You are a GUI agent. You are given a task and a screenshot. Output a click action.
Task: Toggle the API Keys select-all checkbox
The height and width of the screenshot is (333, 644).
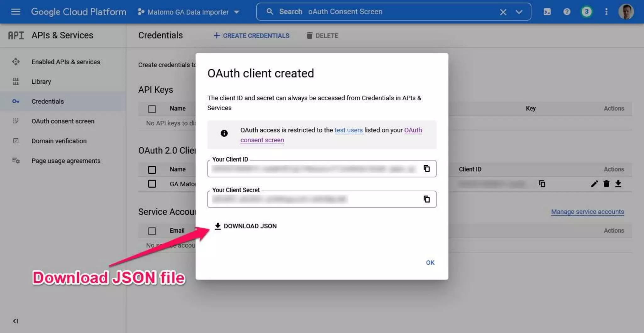tap(152, 109)
